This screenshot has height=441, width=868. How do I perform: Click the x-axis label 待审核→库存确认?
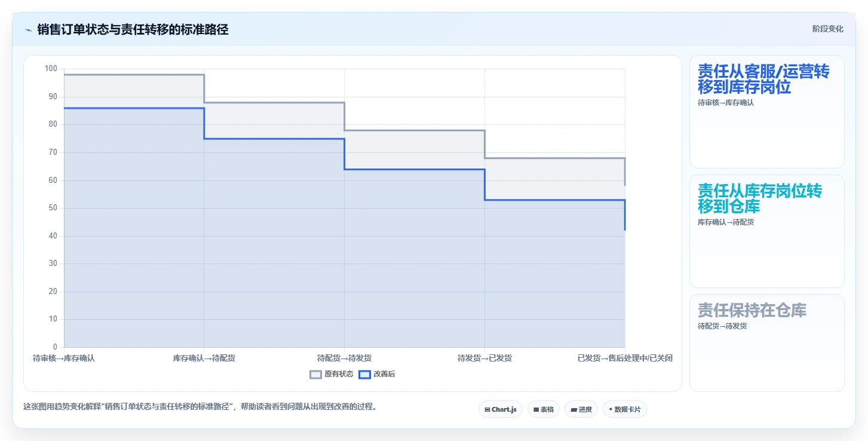tap(64, 359)
